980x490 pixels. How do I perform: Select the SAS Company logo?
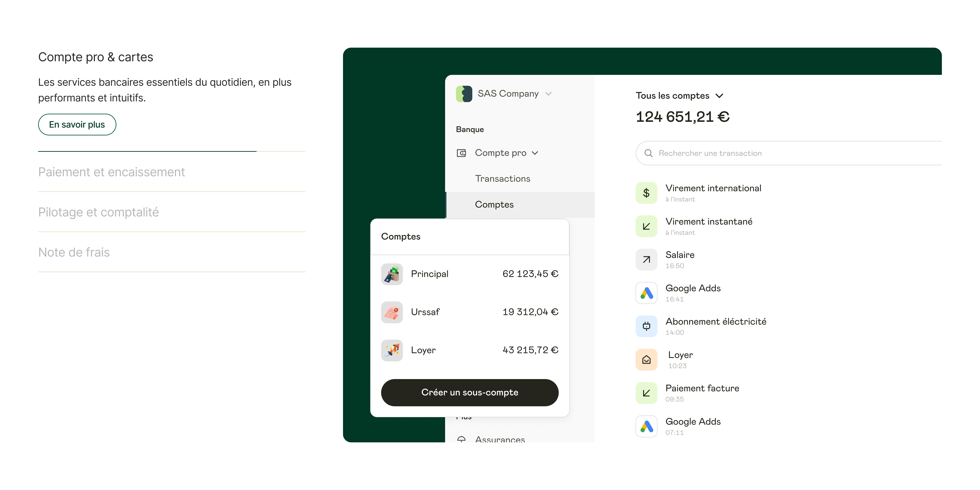[464, 93]
